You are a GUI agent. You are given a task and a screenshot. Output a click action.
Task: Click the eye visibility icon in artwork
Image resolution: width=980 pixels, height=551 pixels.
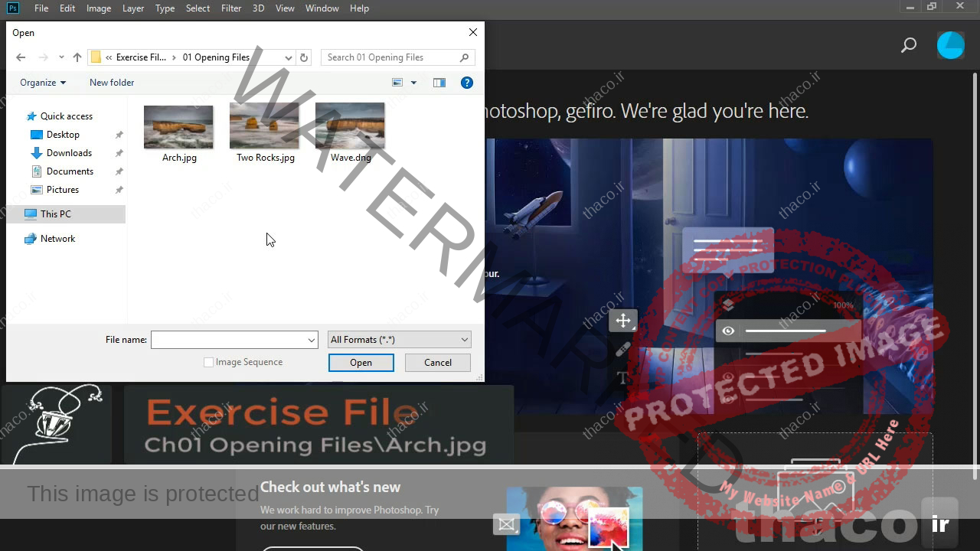(x=728, y=331)
